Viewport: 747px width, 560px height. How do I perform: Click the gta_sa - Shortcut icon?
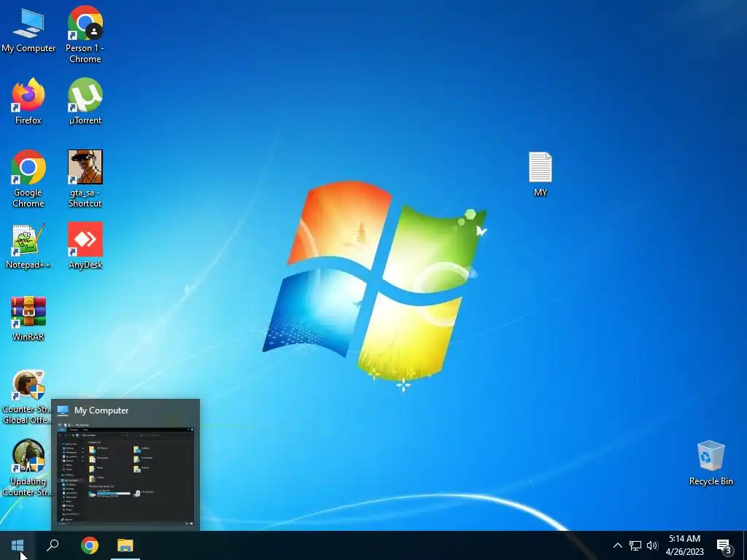pos(85,179)
